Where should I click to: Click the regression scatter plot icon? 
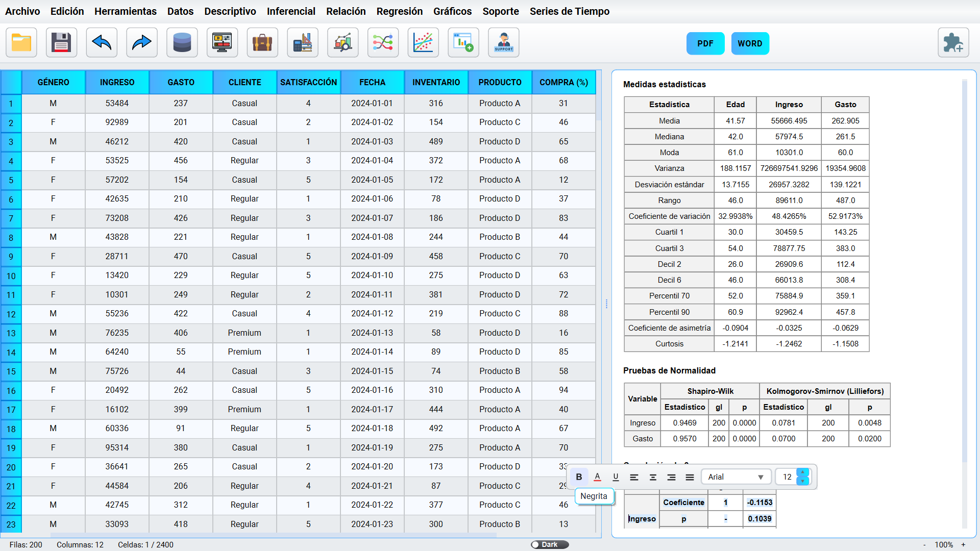point(423,43)
